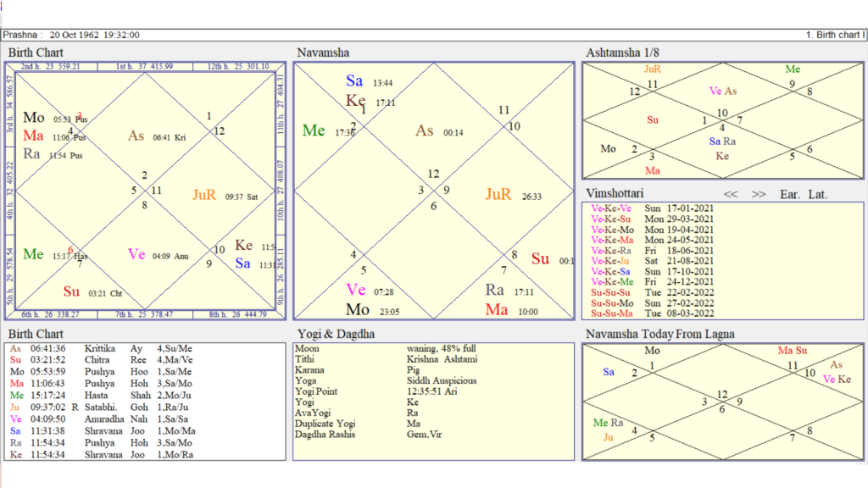The width and height of the screenshot is (868, 488).
Task: Click the Karana 'Pig' row
Action: [x=358, y=370]
